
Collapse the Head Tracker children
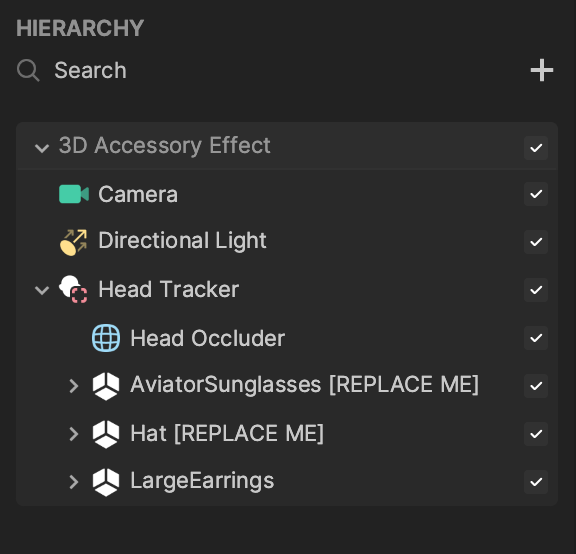42,290
